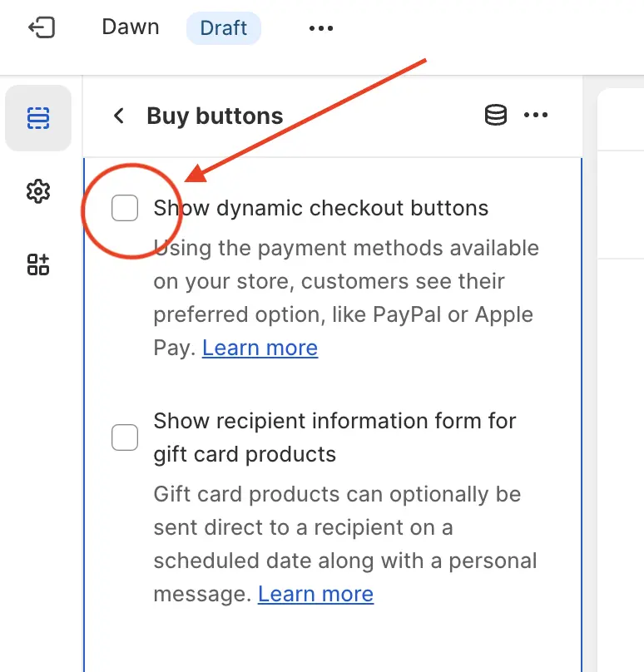This screenshot has height=672, width=644.
Task: Click the exit editor icon
Action: tap(42, 27)
